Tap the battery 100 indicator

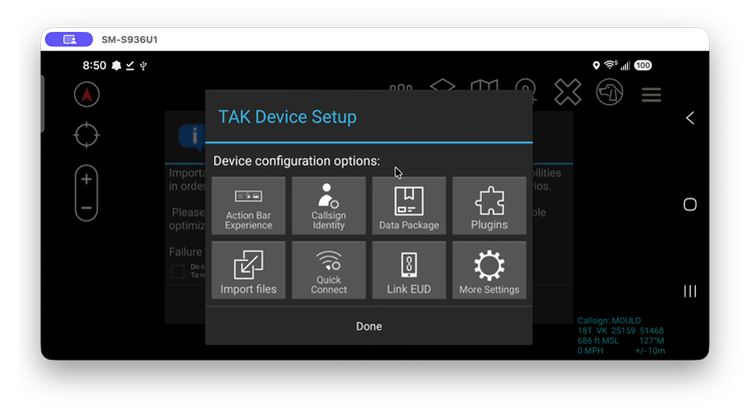pos(643,65)
